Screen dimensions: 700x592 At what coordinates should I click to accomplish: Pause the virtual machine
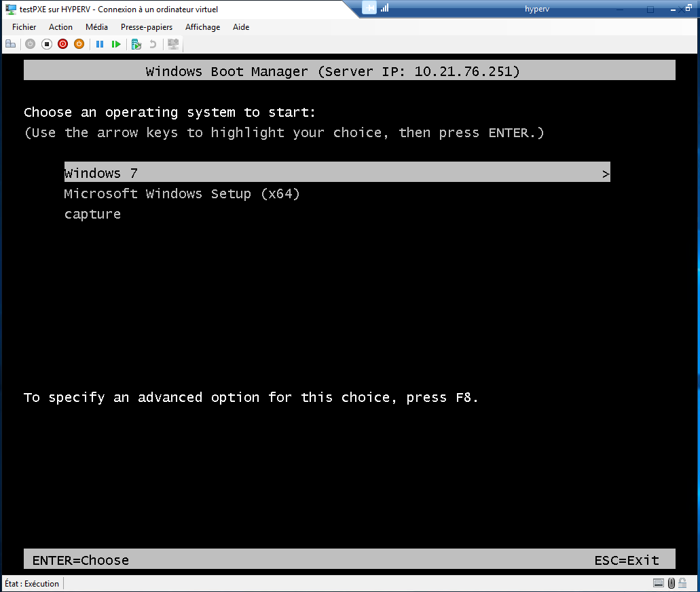click(x=100, y=44)
